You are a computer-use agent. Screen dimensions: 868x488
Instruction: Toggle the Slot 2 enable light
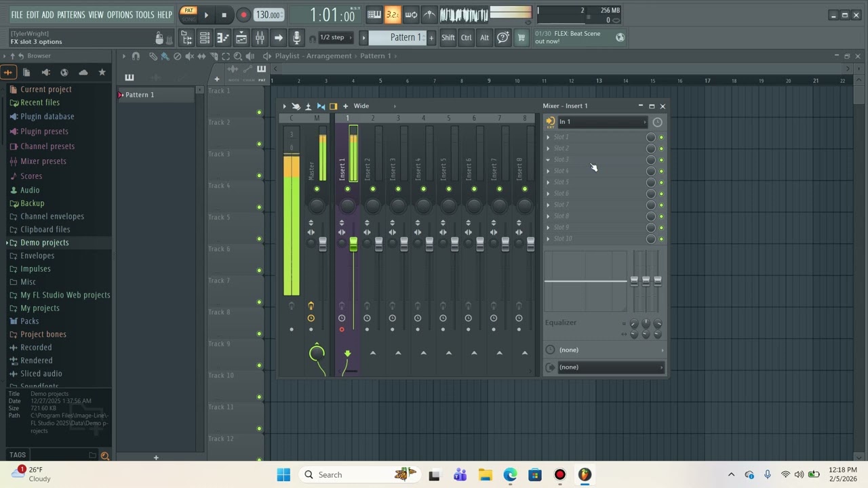coord(661,148)
